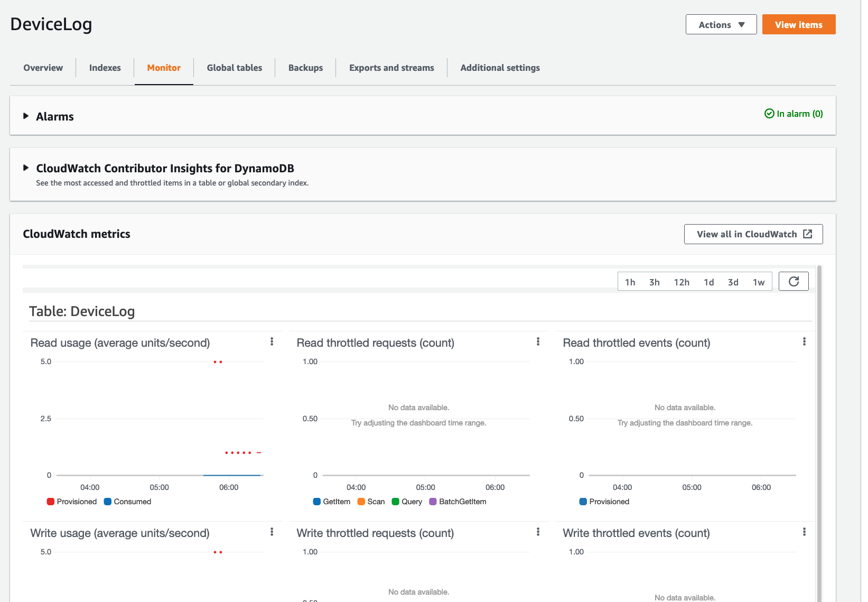The height and width of the screenshot is (602, 868).
Task: Set time range to 1h
Action: tap(630, 282)
